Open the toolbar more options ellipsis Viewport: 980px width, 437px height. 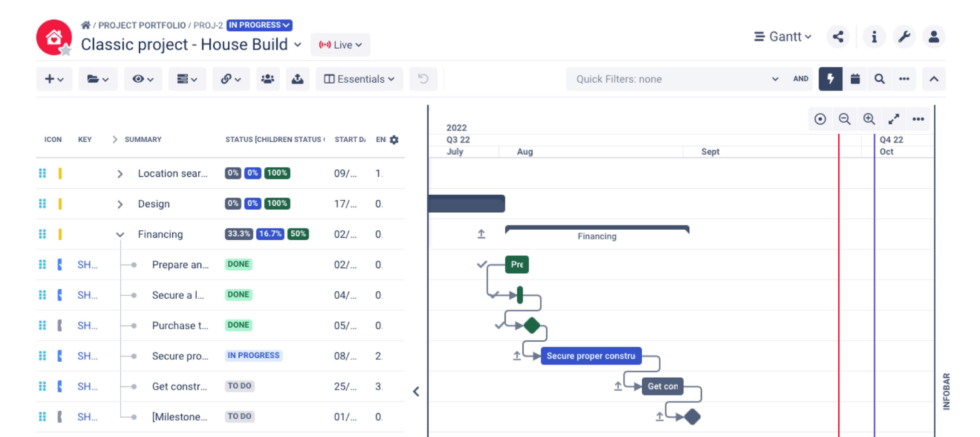[x=904, y=79]
